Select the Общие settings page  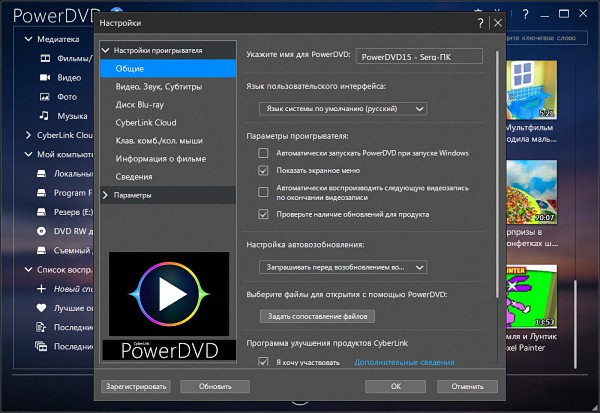point(168,69)
